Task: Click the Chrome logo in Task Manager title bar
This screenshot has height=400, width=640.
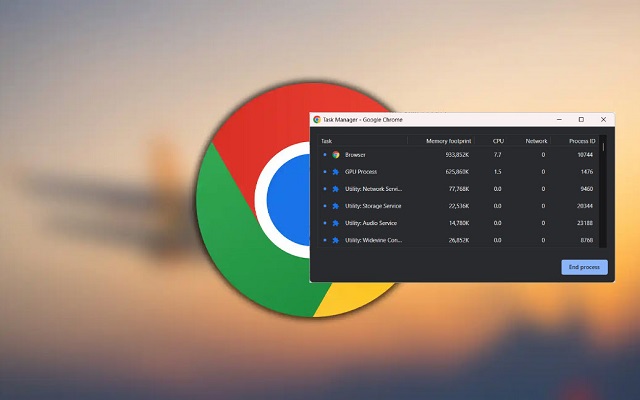Action: click(x=317, y=120)
